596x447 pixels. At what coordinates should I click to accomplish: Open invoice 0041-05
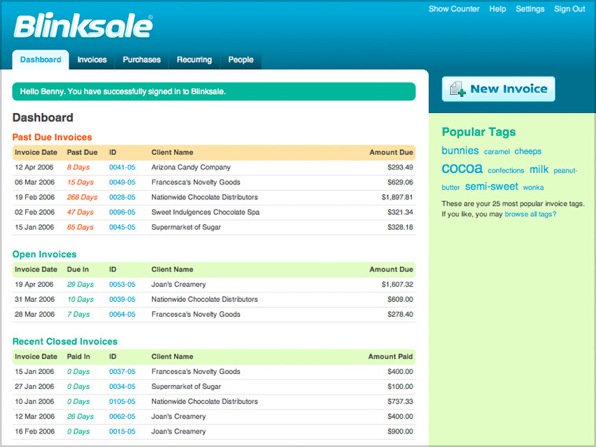pos(122,167)
